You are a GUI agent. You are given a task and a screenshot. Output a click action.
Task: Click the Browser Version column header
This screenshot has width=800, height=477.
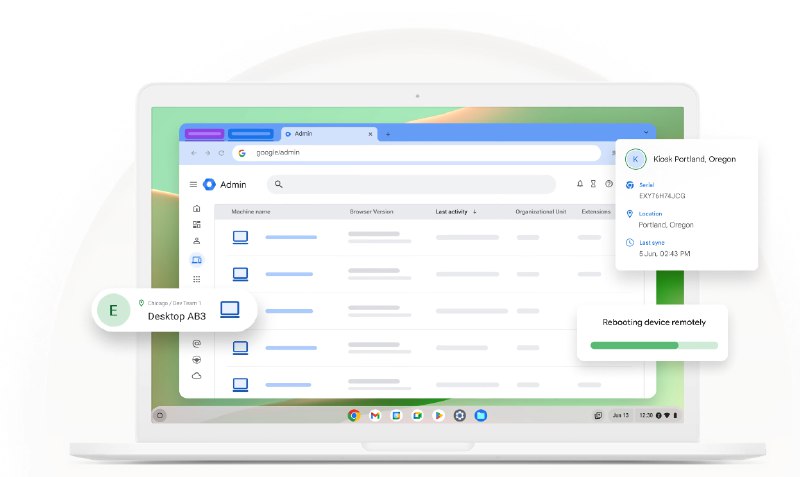(371, 212)
